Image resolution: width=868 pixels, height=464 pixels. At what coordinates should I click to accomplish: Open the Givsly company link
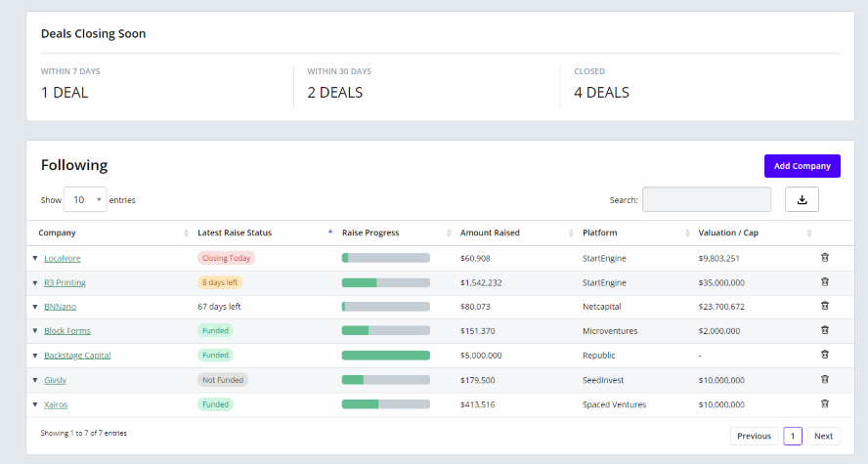55,380
